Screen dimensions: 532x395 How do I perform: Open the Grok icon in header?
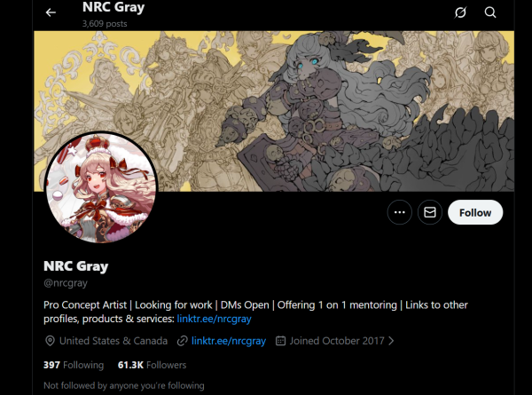coord(460,12)
